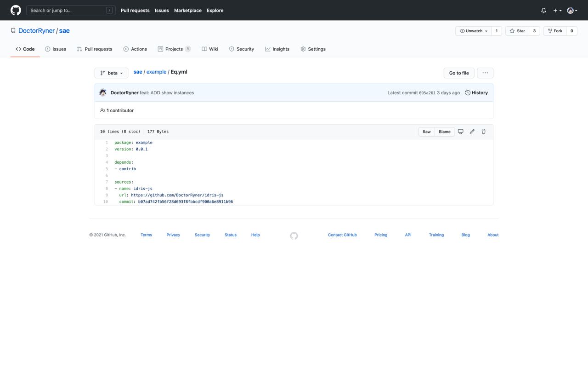Screen dimensions: 588x368
Task: Click sae in the file breadcrumb
Action: click(x=138, y=72)
